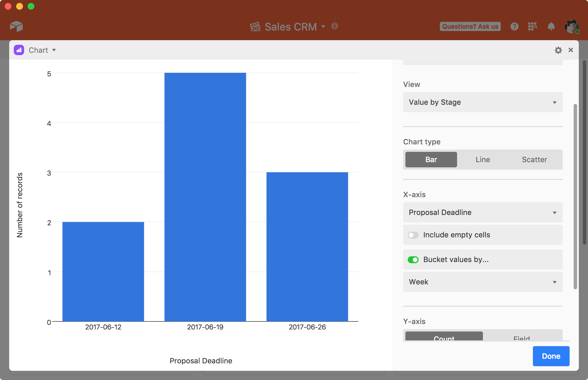Click the Y-axis section label

(x=414, y=321)
